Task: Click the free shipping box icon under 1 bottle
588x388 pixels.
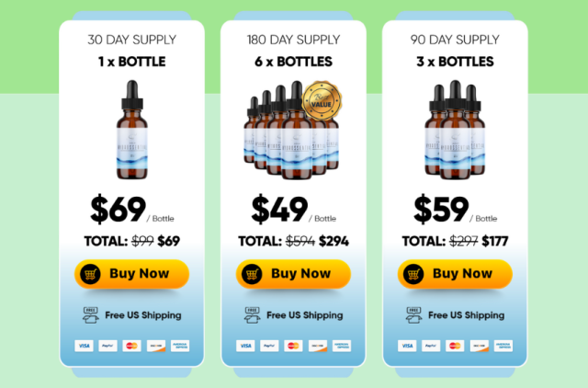Action: coord(90,315)
